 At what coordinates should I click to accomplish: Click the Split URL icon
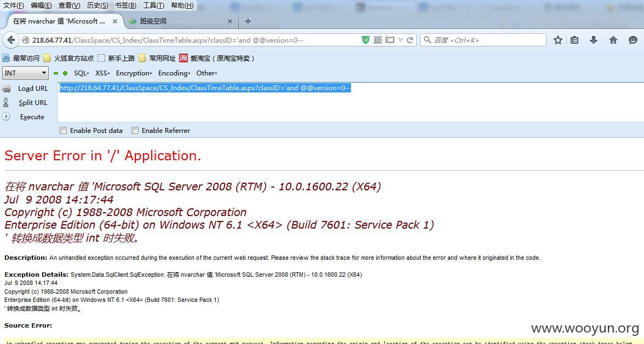[x=5, y=102]
